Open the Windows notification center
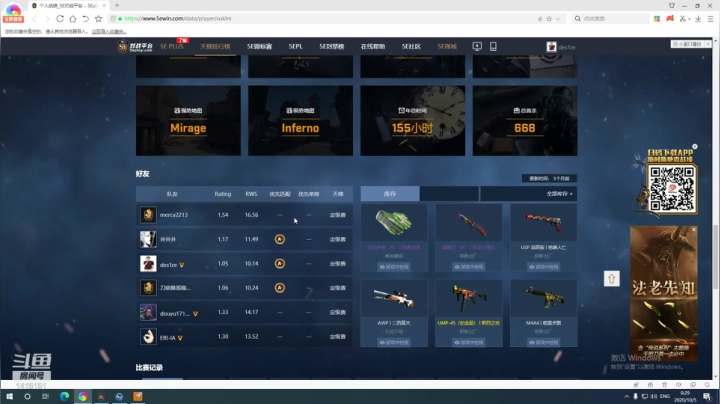Image resolution: width=720 pixels, height=404 pixels. coord(708,397)
